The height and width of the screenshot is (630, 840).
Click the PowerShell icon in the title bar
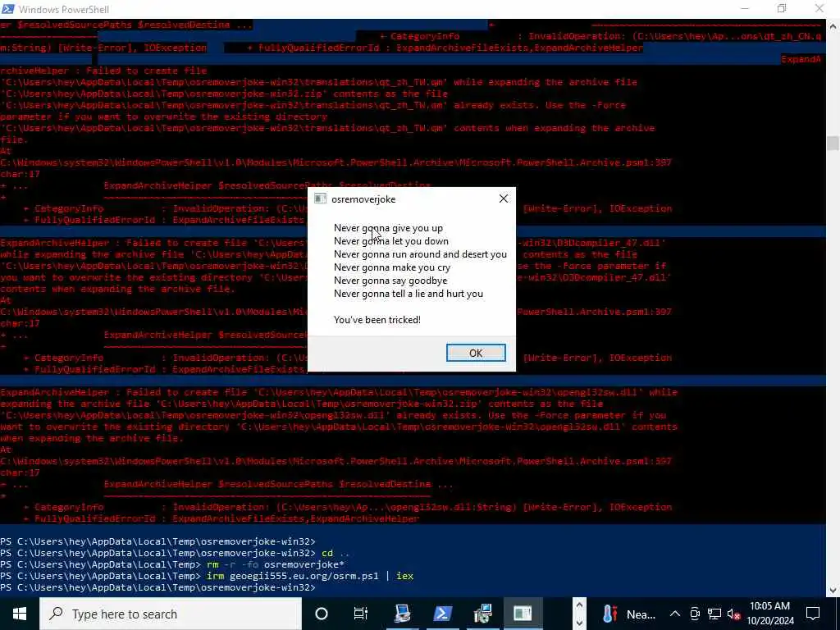(8, 9)
